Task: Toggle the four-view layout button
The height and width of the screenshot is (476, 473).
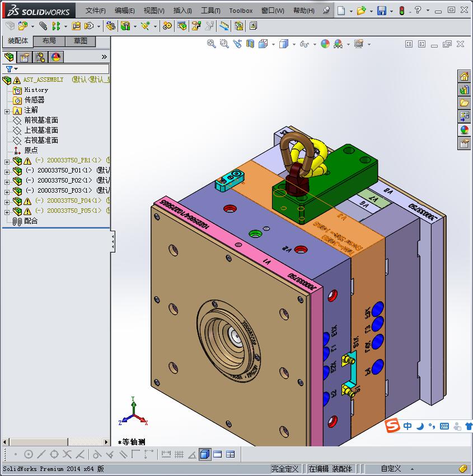Action: pos(231,454)
